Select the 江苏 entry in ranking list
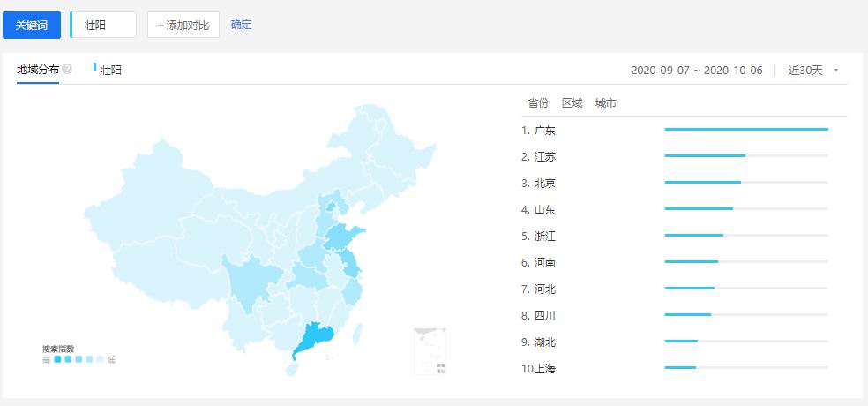Viewport: 868px width, 406px height. click(x=544, y=157)
